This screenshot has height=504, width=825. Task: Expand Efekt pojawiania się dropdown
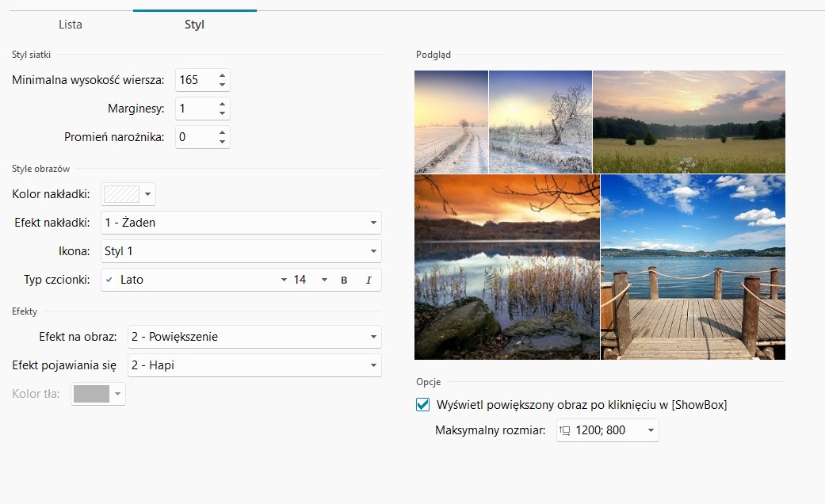(373, 365)
